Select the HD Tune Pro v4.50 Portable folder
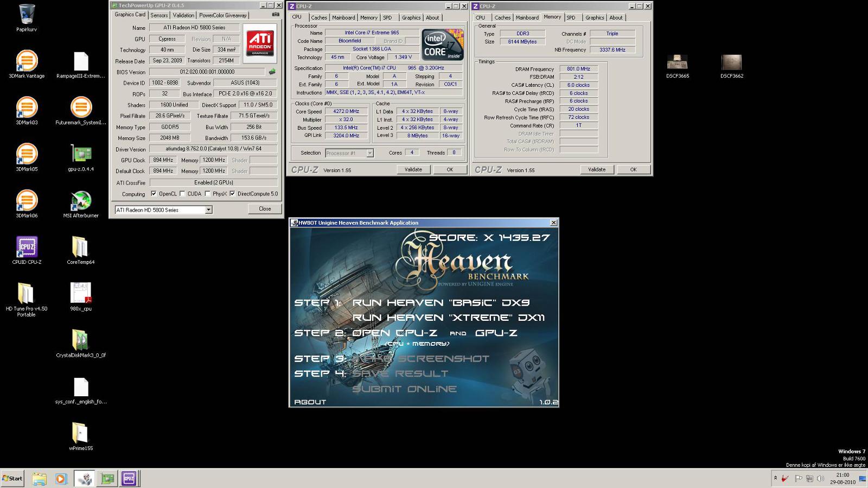 click(x=27, y=299)
